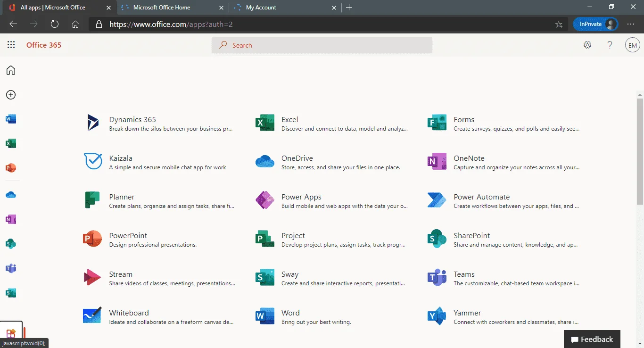Viewport: 644px width, 348px height.
Task: Open PowerPoint from the left sidebar
Action: (x=11, y=168)
